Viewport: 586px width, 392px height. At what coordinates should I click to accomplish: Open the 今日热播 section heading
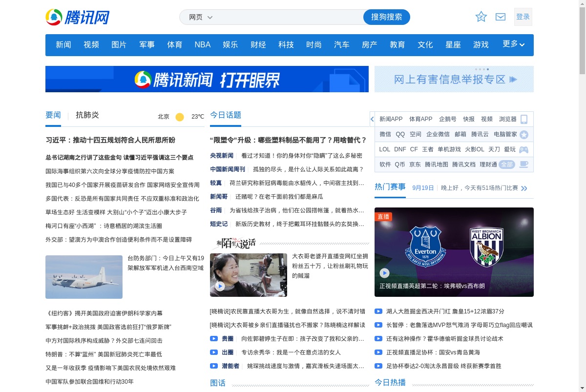pos(390,383)
